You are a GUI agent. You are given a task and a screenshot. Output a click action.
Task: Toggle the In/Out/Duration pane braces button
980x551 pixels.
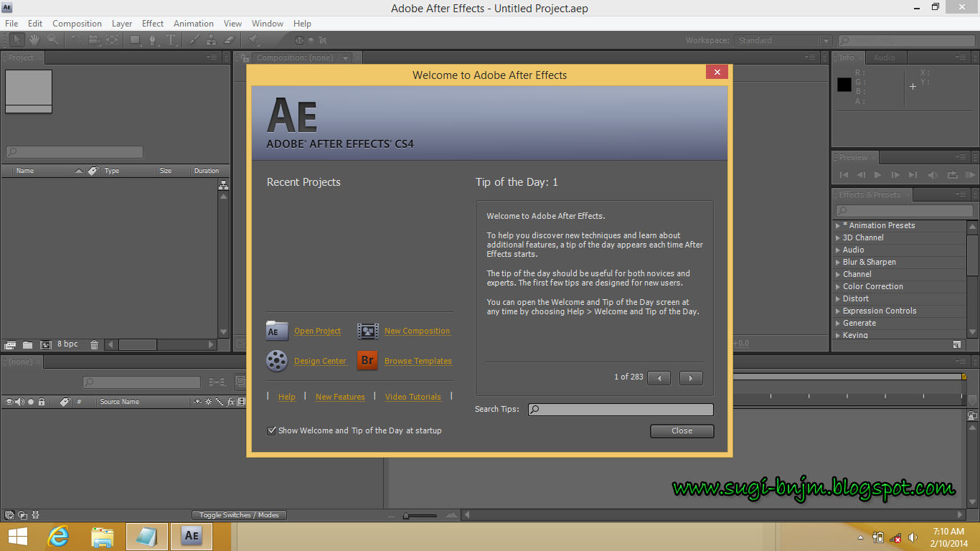35,515
